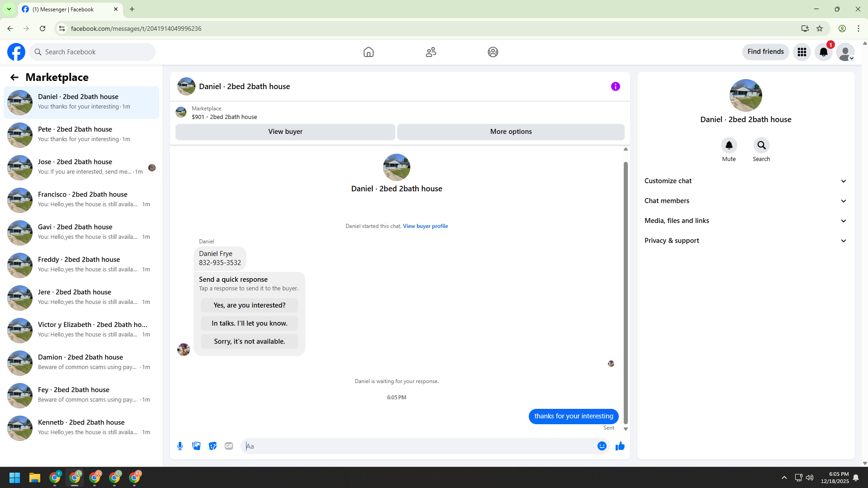Open the Damion 2bed 2bath house chat
Viewport: 868px width, 488px height.
[x=81, y=363]
